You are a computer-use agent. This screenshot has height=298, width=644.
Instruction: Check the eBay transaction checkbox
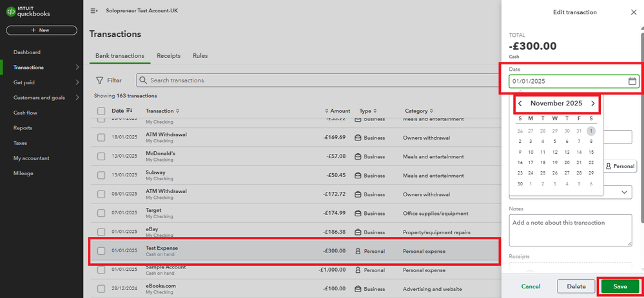[x=101, y=232]
